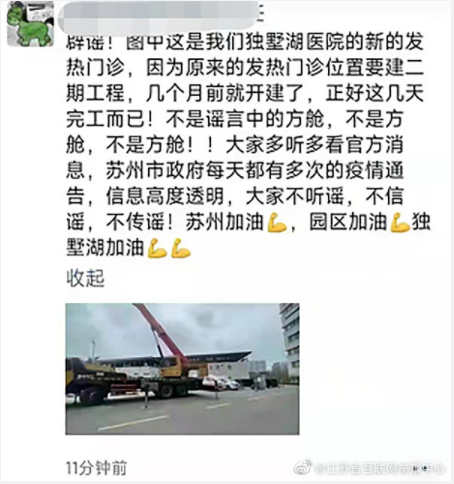454x484 pixels.
Task: Click the Weibo logo watermark icon
Action: click(302, 468)
